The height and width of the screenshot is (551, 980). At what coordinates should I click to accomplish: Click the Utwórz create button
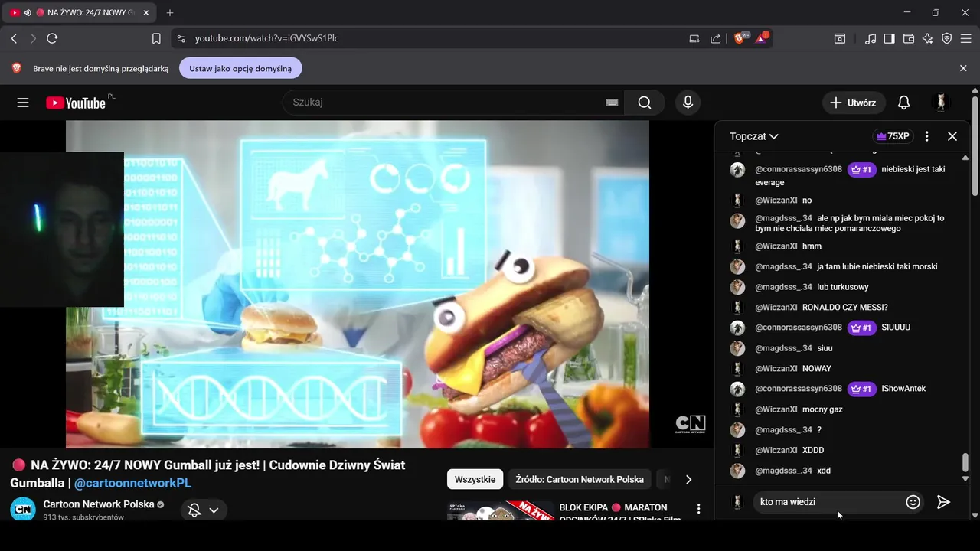[854, 103]
